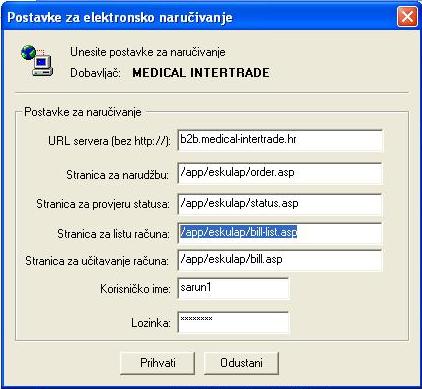The width and height of the screenshot is (422, 389).
Task: Click the Stranica za provjeru statusa field
Action: pyautogui.click(x=280, y=204)
